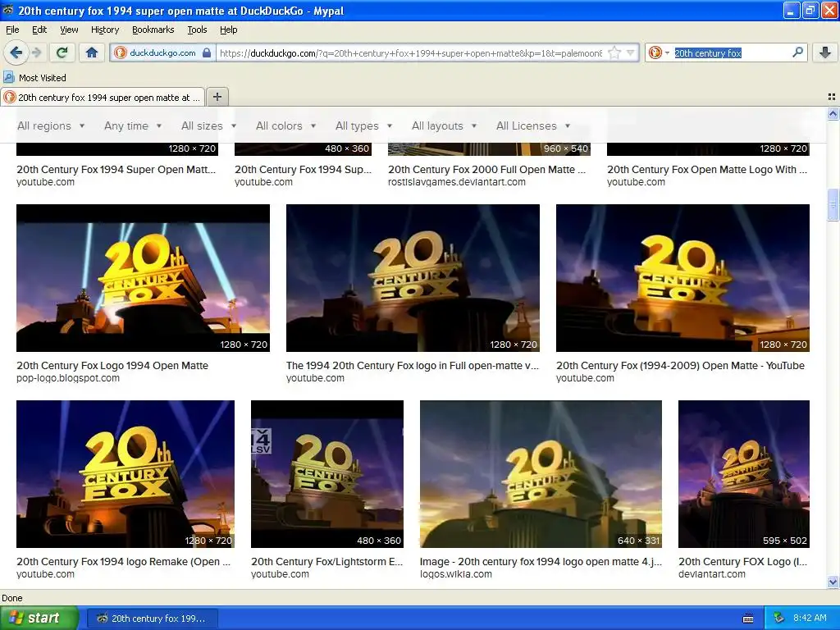Click the scrollbar up arrow
Viewport: 840px width, 630px height.
[833, 113]
